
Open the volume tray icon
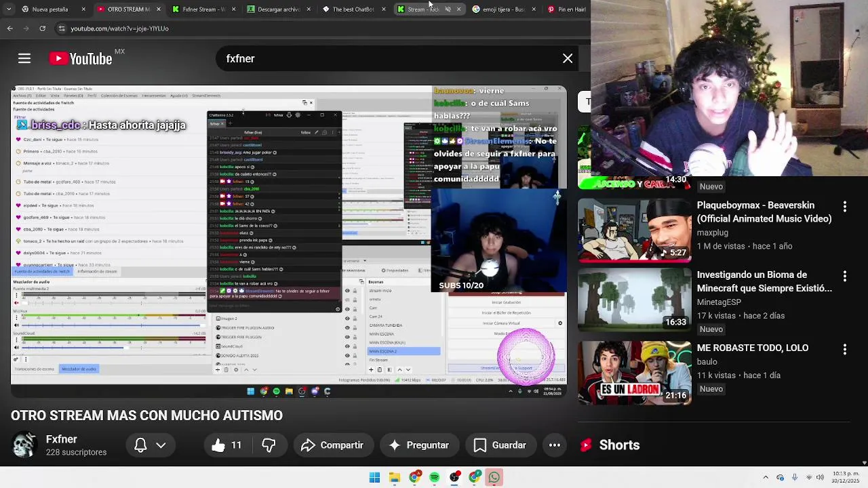819,478
